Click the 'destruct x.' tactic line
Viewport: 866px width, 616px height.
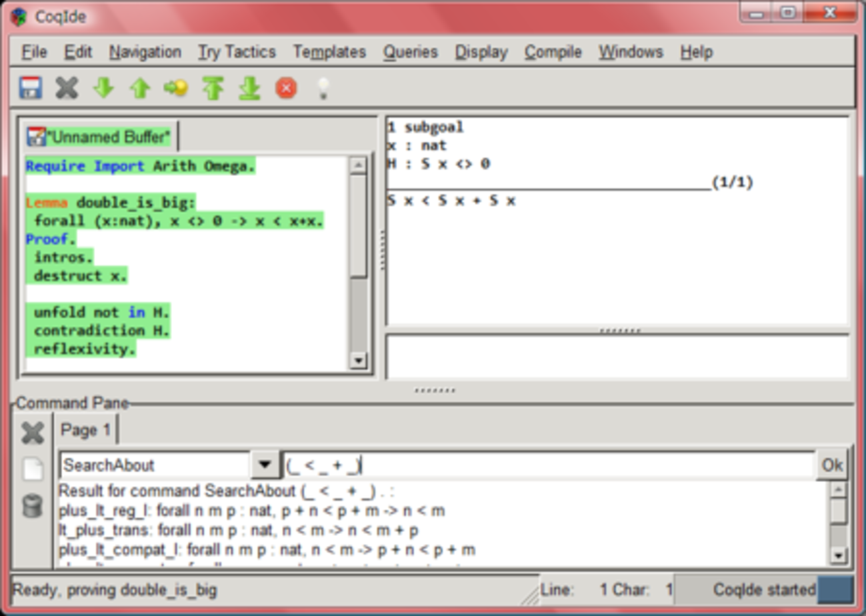[81, 275]
